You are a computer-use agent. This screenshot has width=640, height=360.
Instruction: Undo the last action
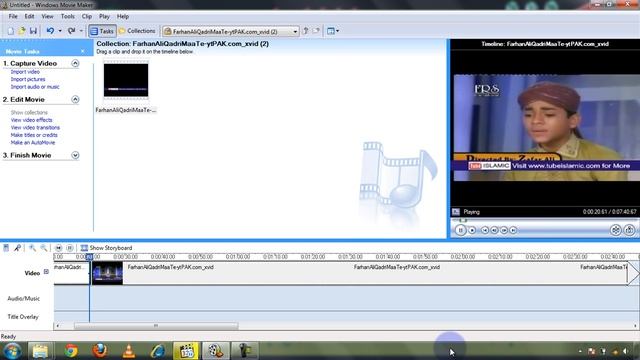(x=50, y=31)
